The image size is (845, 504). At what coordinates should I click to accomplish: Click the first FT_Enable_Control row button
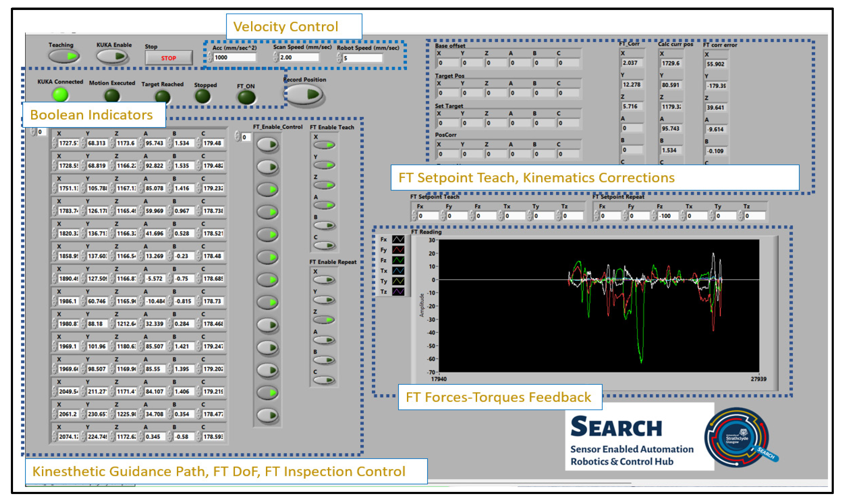[x=268, y=145]
